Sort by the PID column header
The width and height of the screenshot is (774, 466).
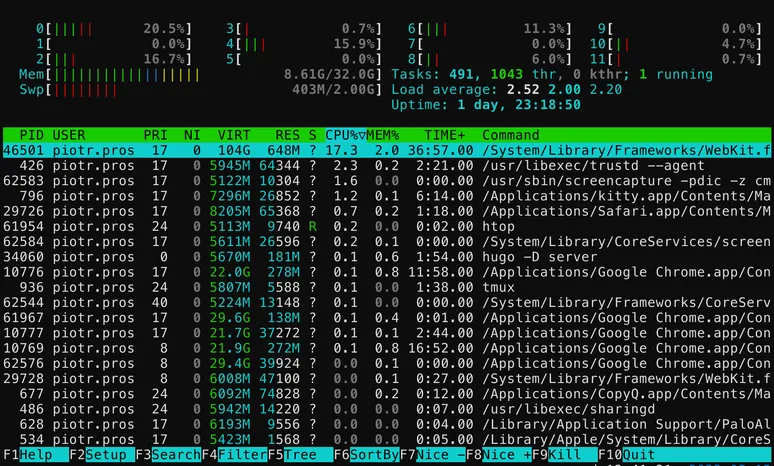pyautogui.click(x=32, y=135)
